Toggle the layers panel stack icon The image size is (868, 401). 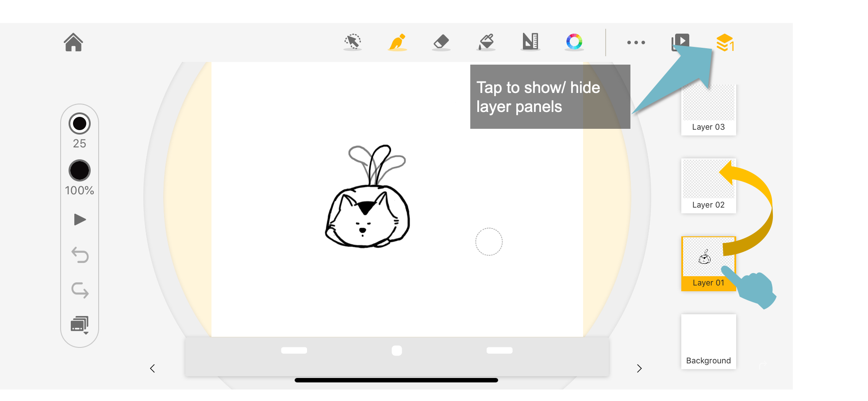pyautogui.click(x=725, y=42)
